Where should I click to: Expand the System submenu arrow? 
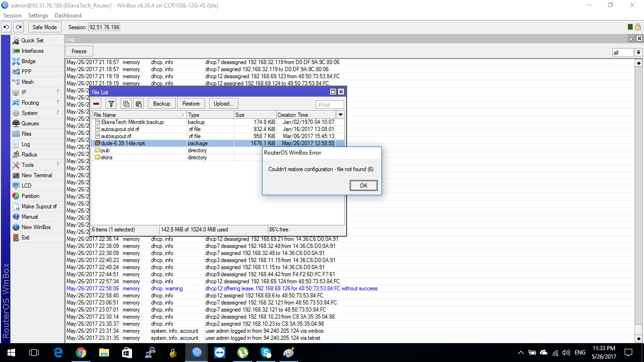coord(58,113)
